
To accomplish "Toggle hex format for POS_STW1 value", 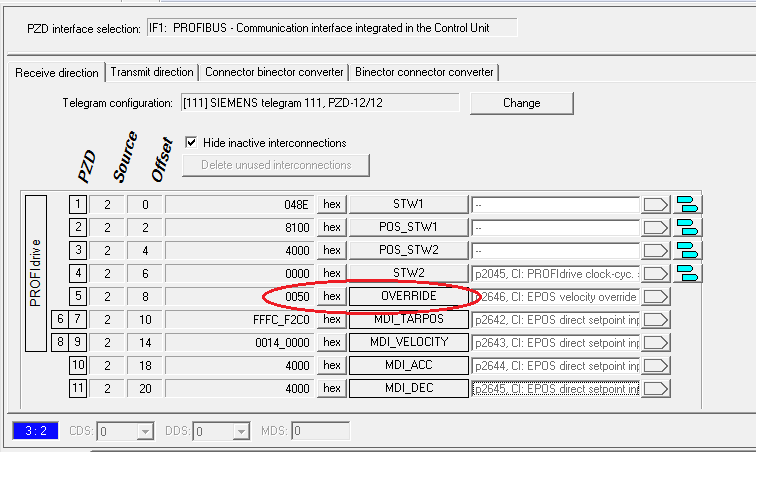I will click(332, 227).
